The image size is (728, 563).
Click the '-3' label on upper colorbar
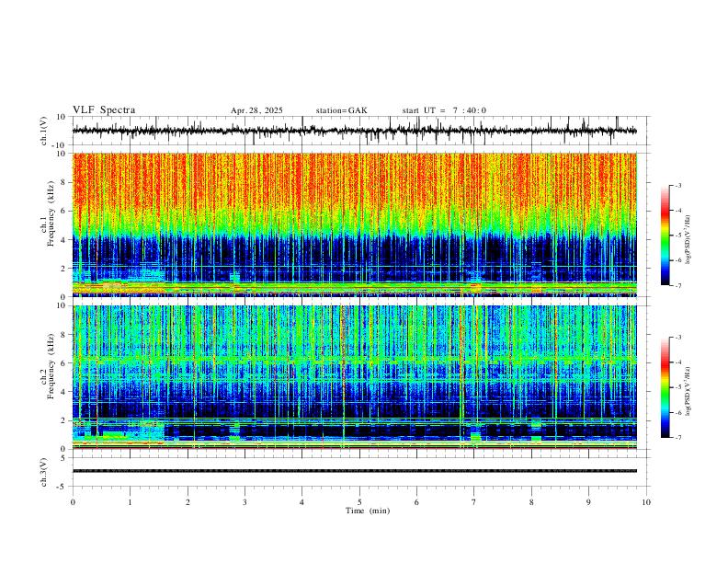(x=678, y=185)
